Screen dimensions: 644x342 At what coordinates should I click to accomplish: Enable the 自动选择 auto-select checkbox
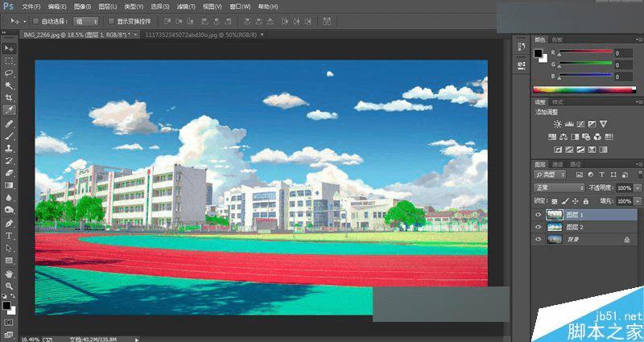(x=35, y=22)
